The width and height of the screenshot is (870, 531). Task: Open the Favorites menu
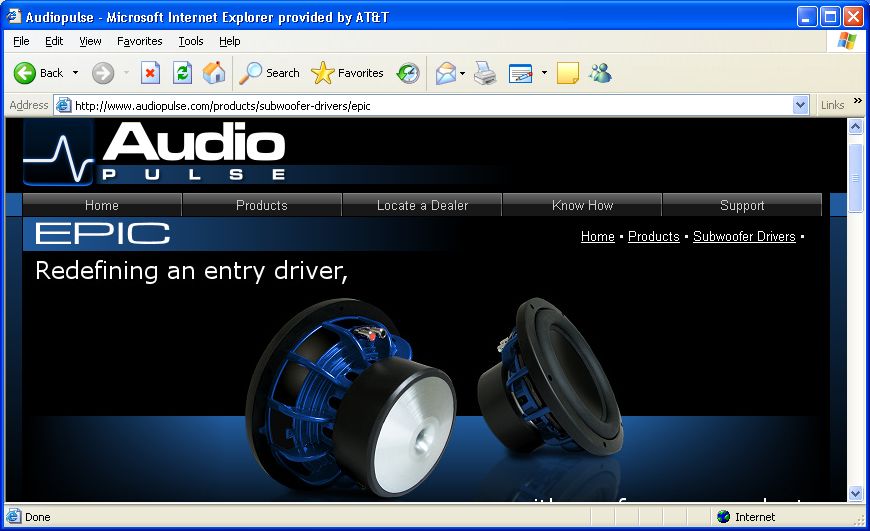click(x=139, y=41)
